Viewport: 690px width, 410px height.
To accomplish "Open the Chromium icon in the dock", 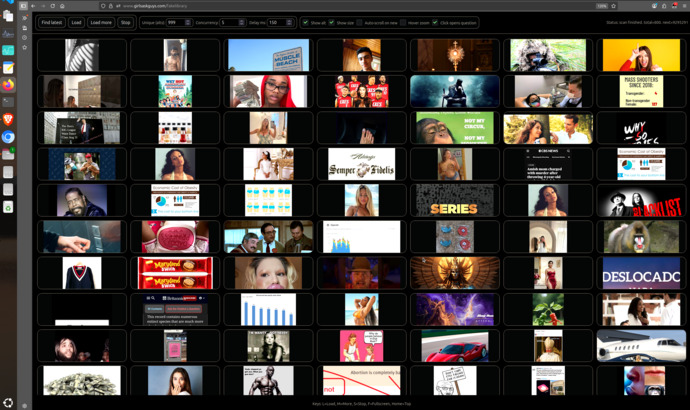I will point(8,137).
